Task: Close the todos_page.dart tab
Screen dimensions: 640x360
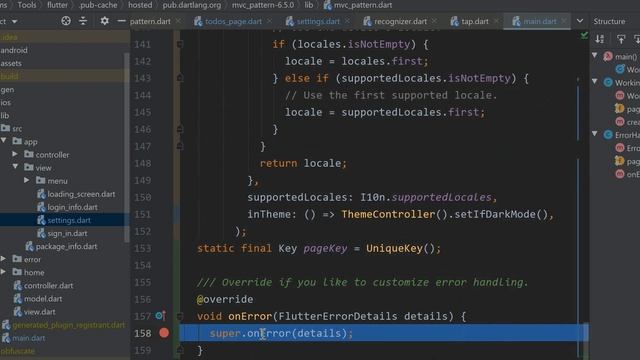Action: (x=269, y=21)
